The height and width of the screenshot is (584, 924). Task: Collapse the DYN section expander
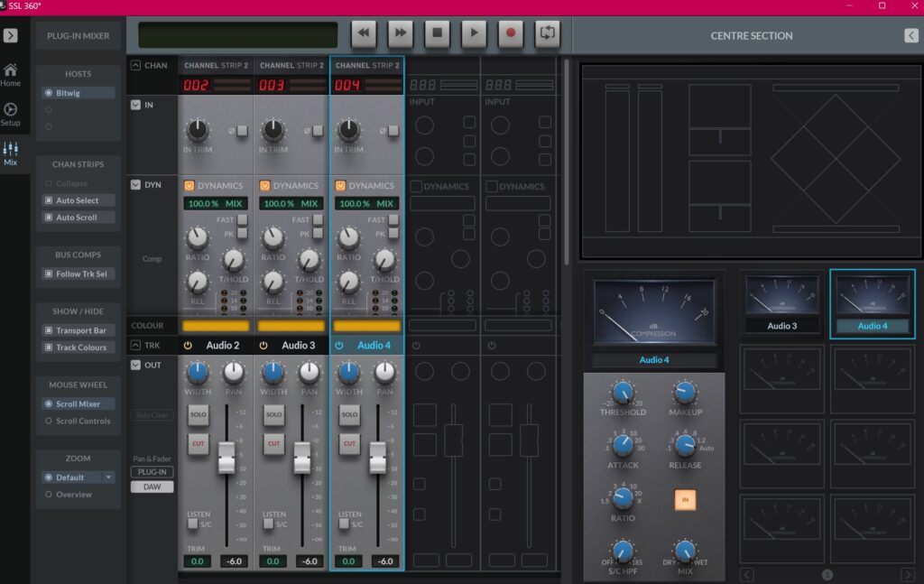[135, 185]
